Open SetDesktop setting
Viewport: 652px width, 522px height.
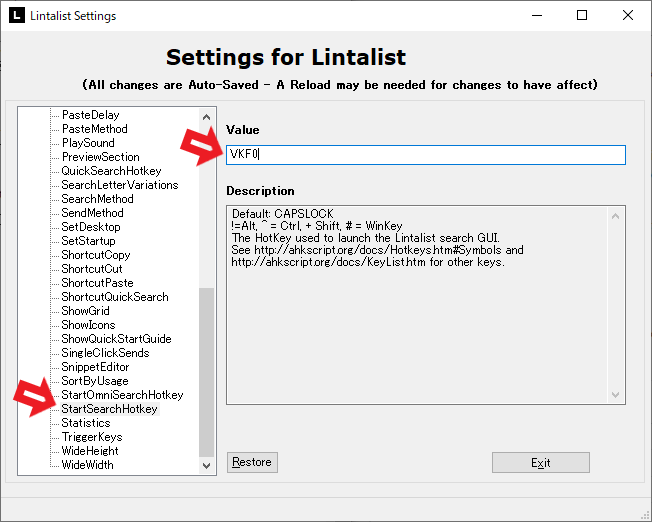tap(91, 227)
